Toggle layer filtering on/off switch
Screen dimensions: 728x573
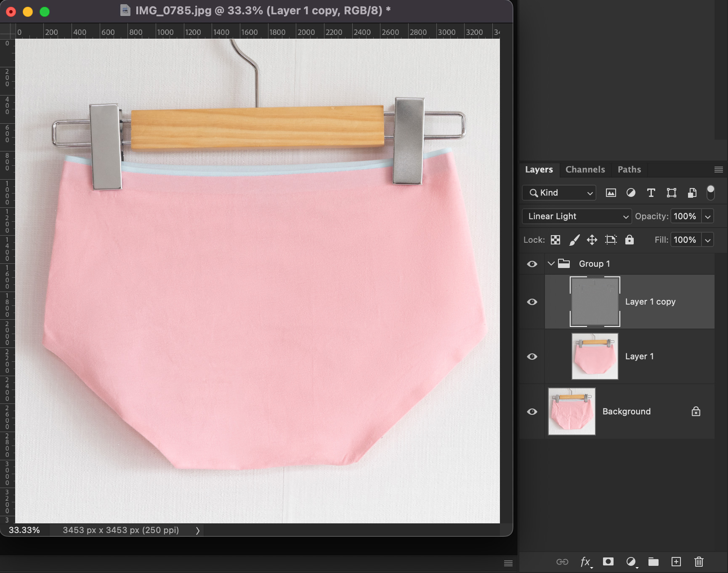click(x=711, y=192)
